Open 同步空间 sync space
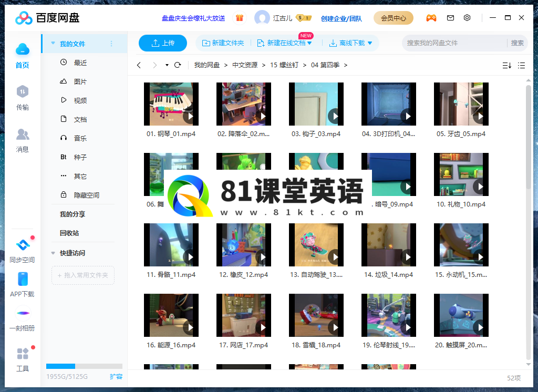This screenshot has height=392, width=538. pos(22,251)
